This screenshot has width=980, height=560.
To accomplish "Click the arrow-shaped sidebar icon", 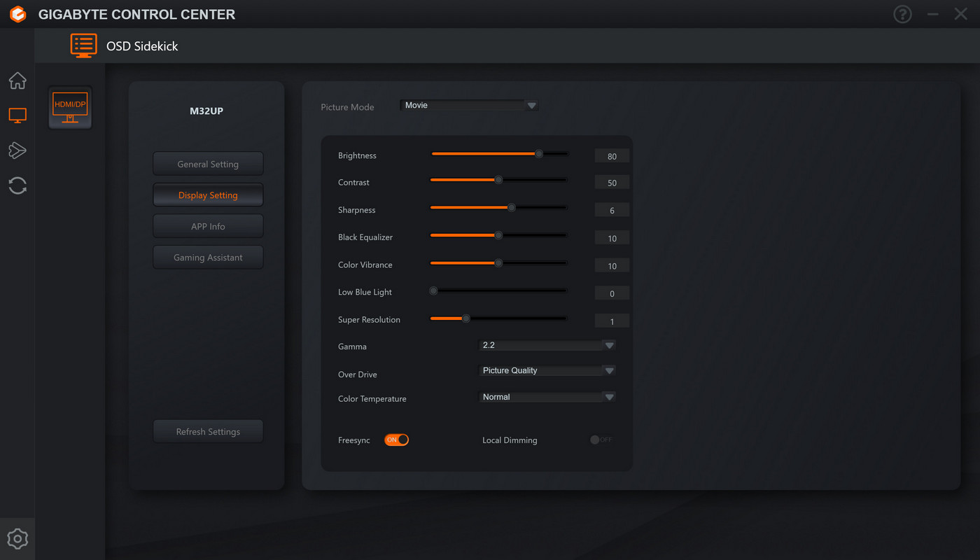I will [17, 150].
